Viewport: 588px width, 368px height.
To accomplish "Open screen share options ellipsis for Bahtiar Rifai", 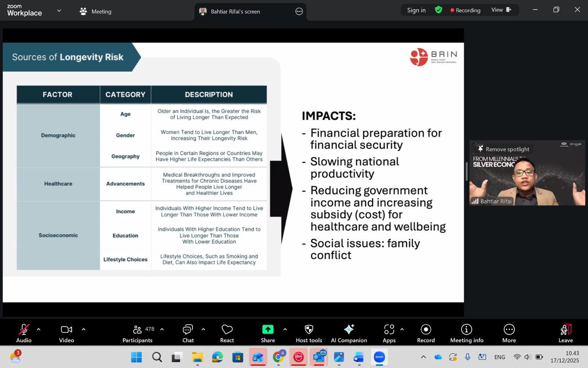I will point(299,11).
